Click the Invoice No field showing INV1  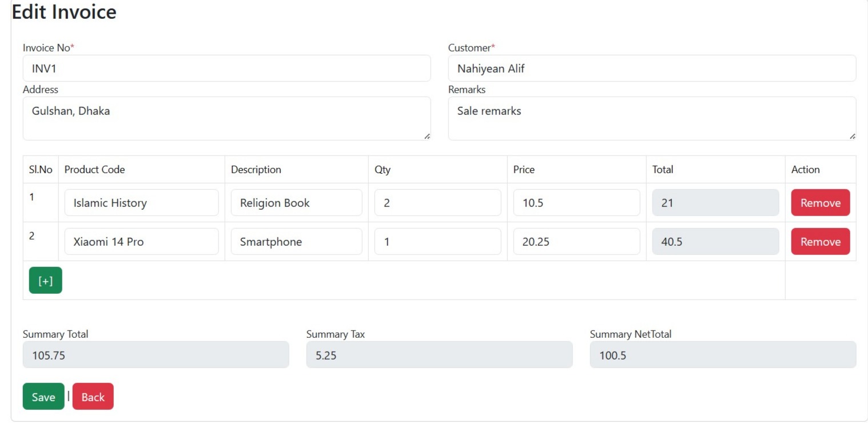tap(226, 68)
